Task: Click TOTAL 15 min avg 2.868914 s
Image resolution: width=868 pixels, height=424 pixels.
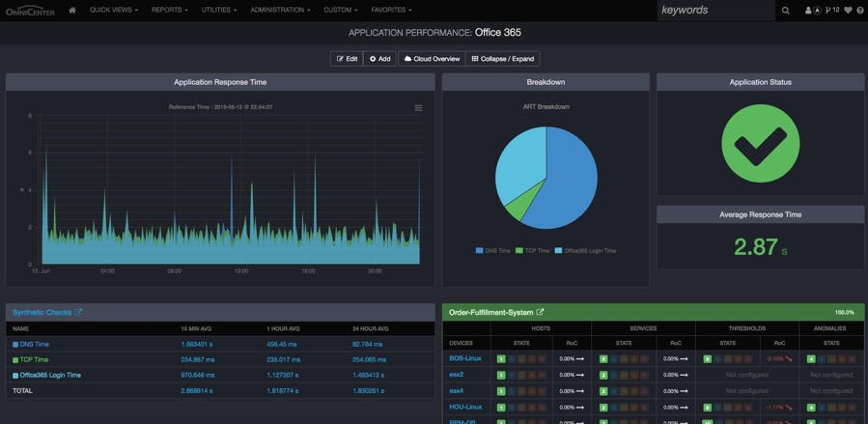Action: click(197, 391)
